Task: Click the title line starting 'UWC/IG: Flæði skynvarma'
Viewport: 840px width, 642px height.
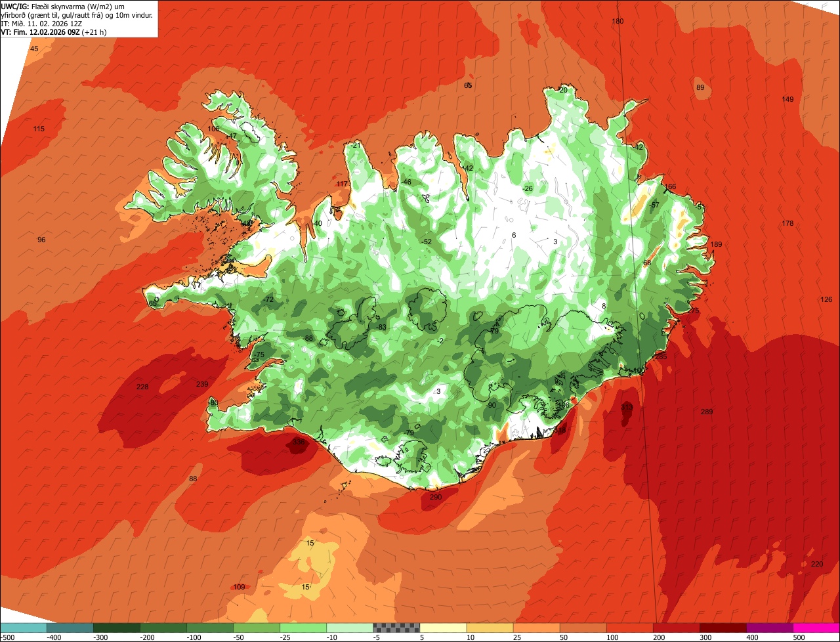Action: tap(62, 6)
